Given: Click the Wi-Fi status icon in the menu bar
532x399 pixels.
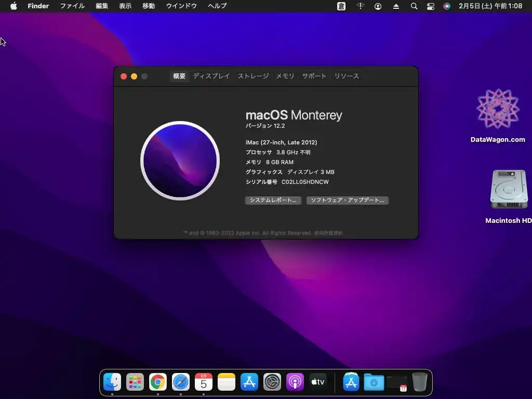Looking at the screenshot, I should click(361, 6).
